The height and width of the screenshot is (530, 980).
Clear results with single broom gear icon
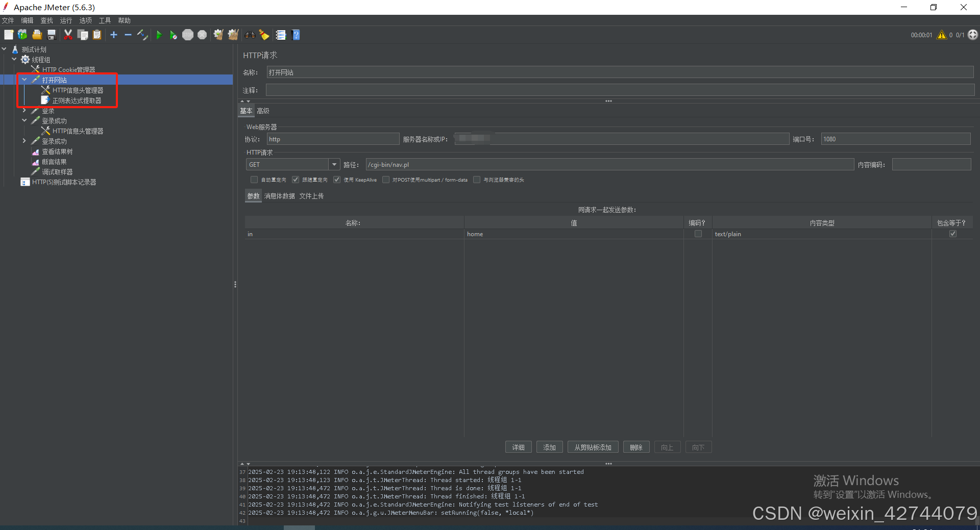pyautogui.click(x=218, y=35)
